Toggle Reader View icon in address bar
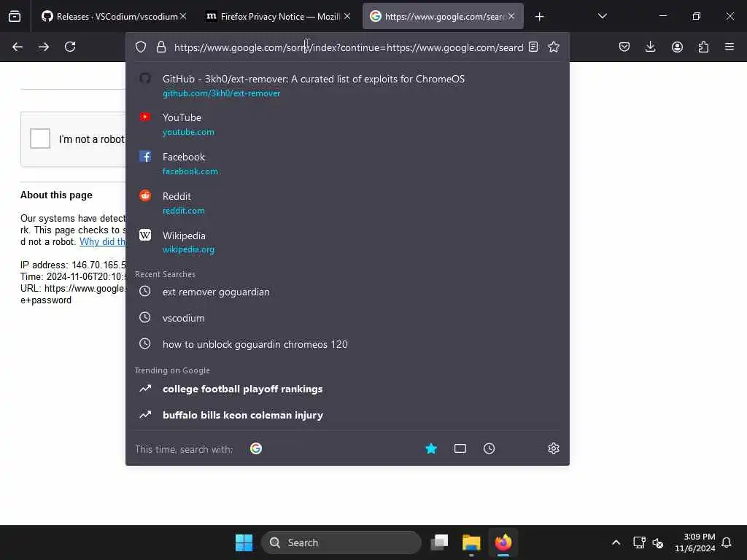Viewport: 747px width, 560px height. point(533,47)
